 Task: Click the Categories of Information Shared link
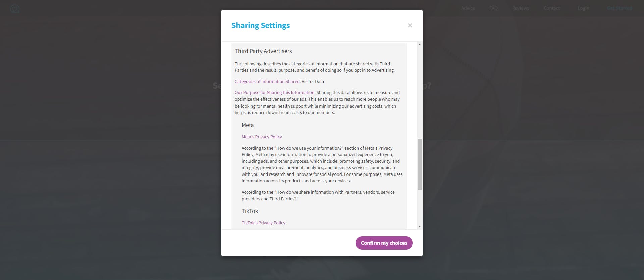[267, 81]
